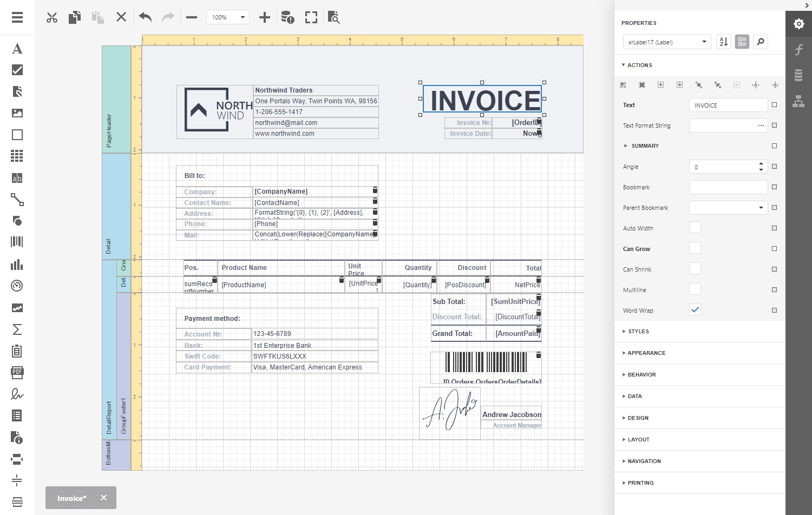
Task: Toggle the Auto Width checkbox
Action: 695,228
